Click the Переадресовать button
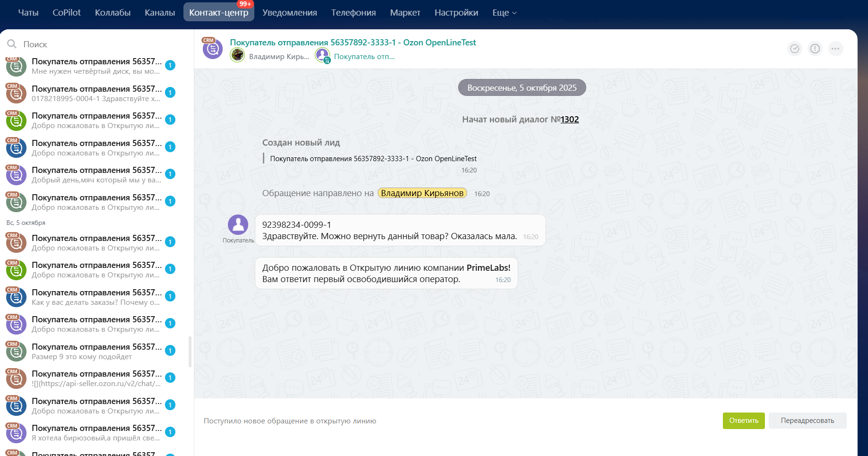 click(x=807, y=421)
